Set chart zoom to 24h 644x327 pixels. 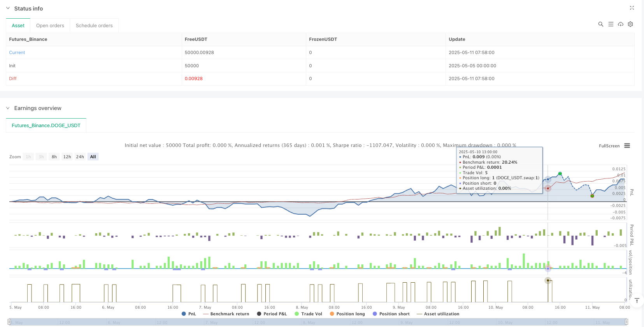[x=80, y=157]
